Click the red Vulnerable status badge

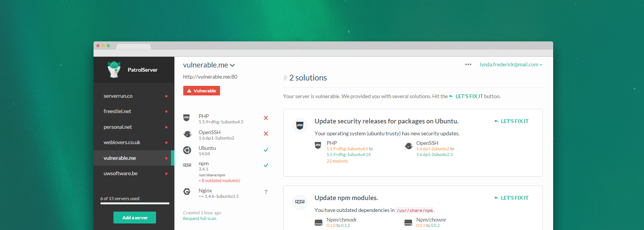pyautogui.click(x=202, y=91)
